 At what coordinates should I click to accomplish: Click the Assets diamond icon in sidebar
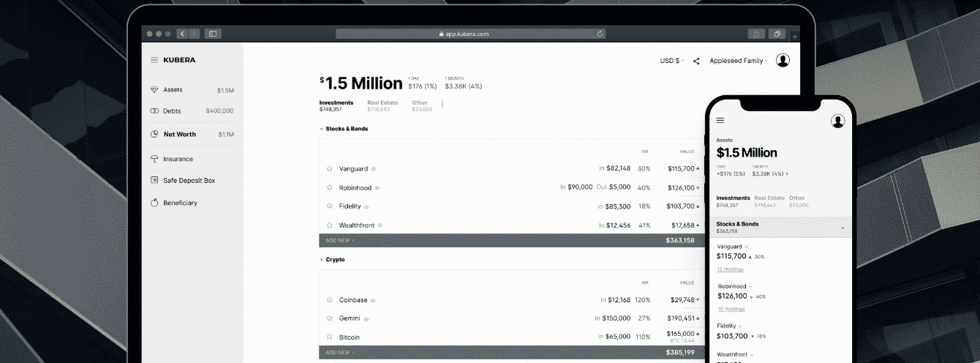click(x=154, y=89)
